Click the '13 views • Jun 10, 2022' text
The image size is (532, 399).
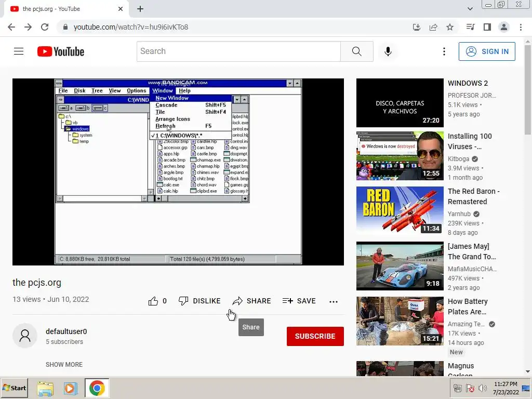pos(50,299)
